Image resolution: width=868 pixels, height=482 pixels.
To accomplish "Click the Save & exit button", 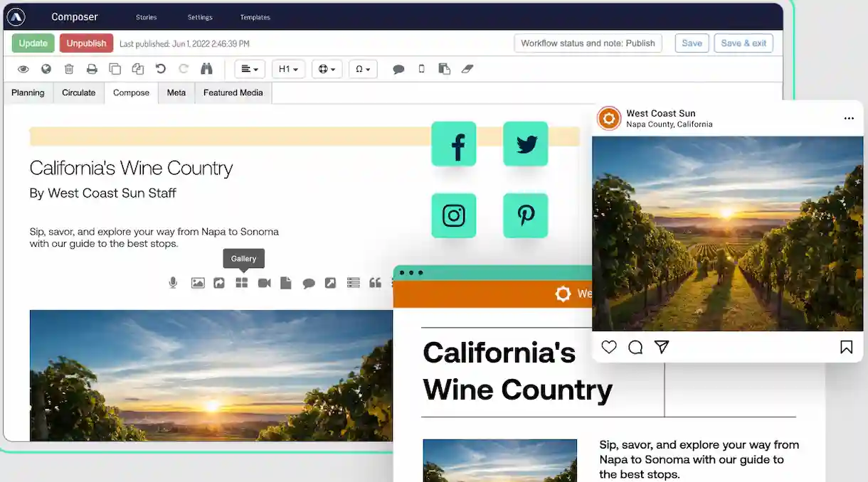I will click(x=743, y=43).
